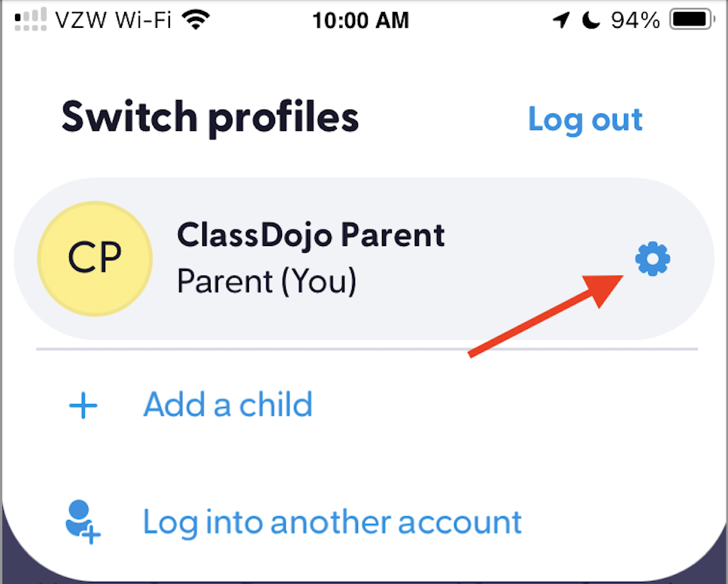Tap the VZW Wi-Fi carrier label
This screenshot has width=728, height=584.
[114, 20]
